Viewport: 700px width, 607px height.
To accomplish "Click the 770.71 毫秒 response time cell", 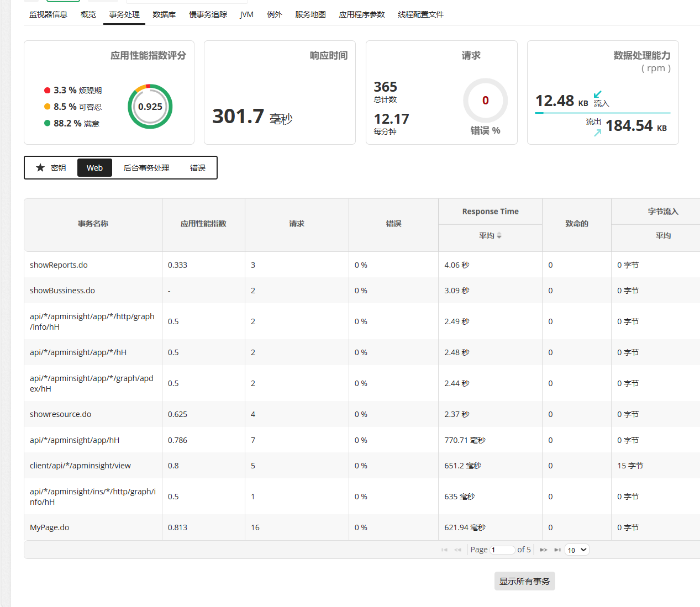I will click(x=465, y=440).
